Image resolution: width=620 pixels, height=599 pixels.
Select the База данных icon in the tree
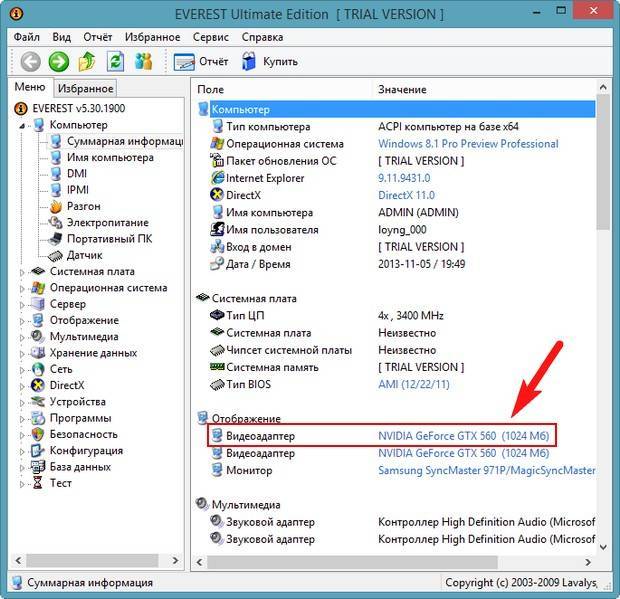(x=38, y=467)
